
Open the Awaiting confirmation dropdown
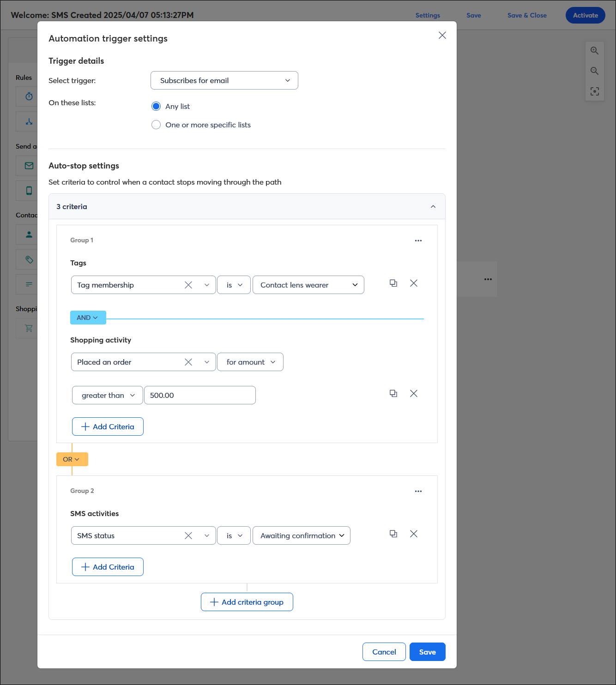302,535
